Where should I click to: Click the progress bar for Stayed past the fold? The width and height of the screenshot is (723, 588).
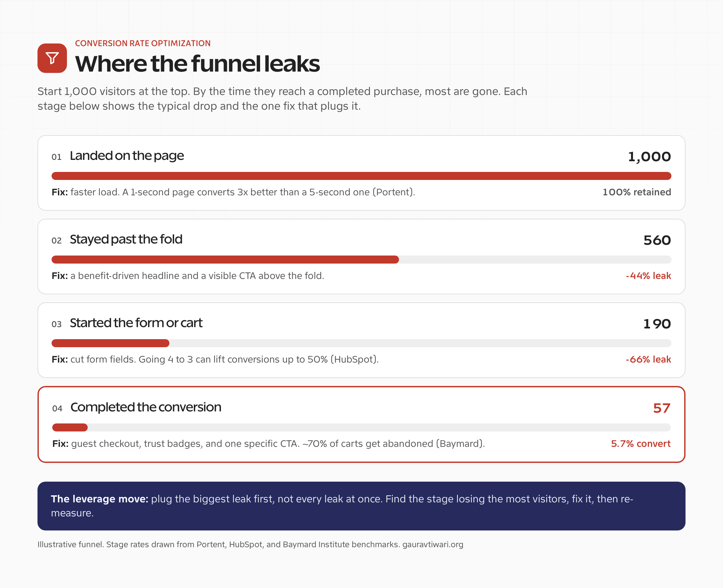[x=361, y=260]
